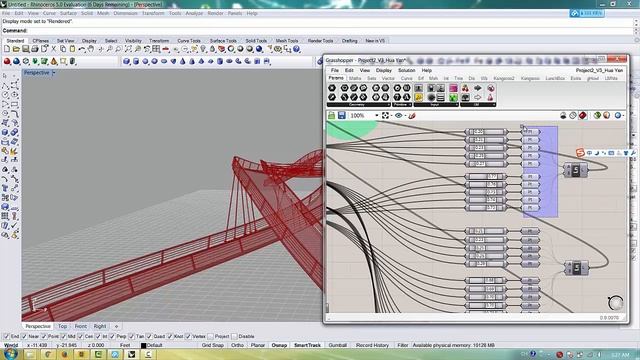This screenshot has height=360, width=640.
Task: Click the light bulb Hide objects icon
Action: pos(203,49)
